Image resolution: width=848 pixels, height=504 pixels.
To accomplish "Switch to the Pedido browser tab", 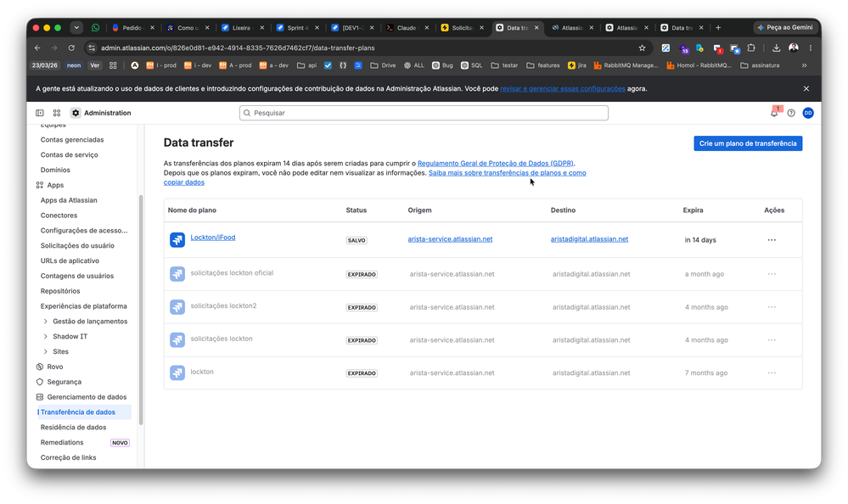I will click(132, 28).
